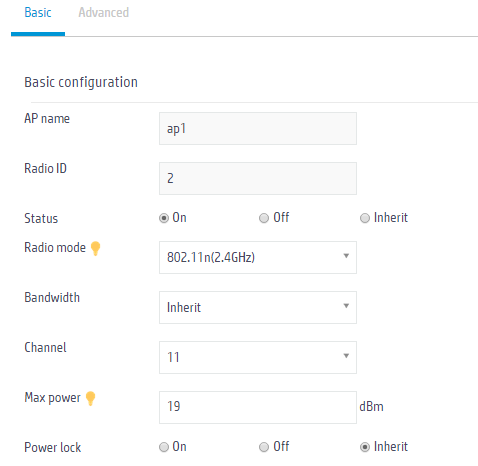Viewport: 478px width, 466px height.
Task: Open the Channel dropdown showing 11
Action: click(x=258, y=357)
